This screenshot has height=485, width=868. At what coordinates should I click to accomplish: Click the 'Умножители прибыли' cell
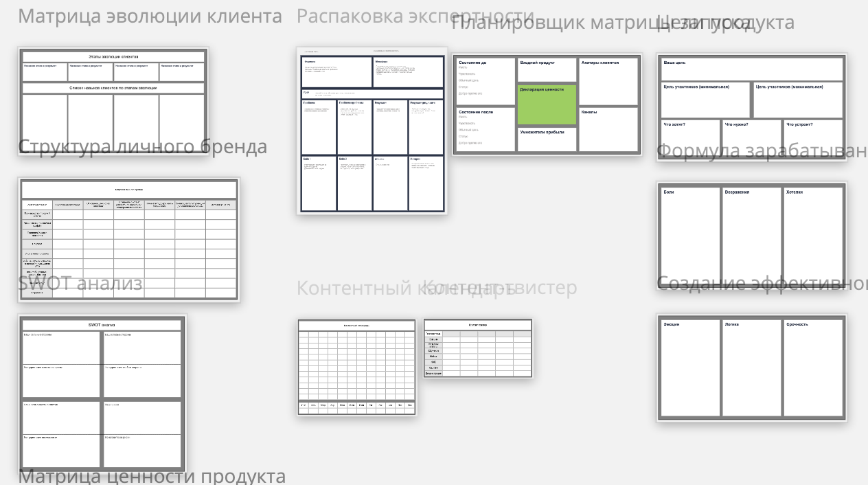547,139
